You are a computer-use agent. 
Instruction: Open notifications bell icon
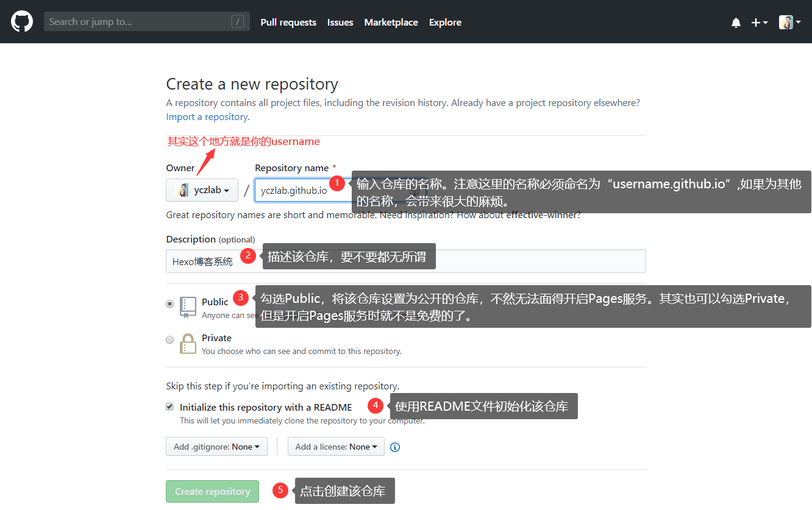736,23
